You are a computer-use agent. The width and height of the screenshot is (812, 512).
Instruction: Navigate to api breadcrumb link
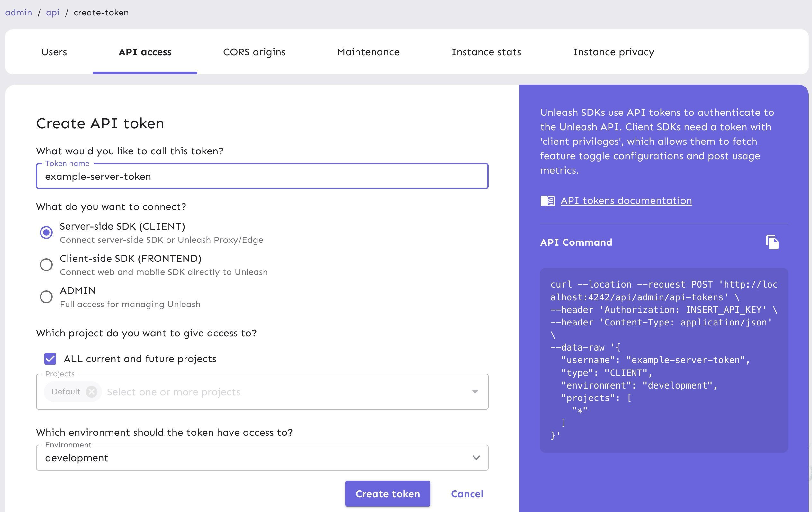[x=53, y=13]
